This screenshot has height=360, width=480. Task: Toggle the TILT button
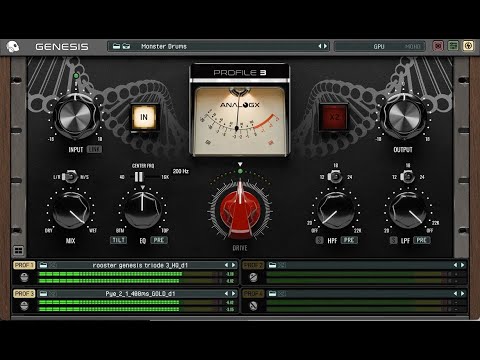118,240
